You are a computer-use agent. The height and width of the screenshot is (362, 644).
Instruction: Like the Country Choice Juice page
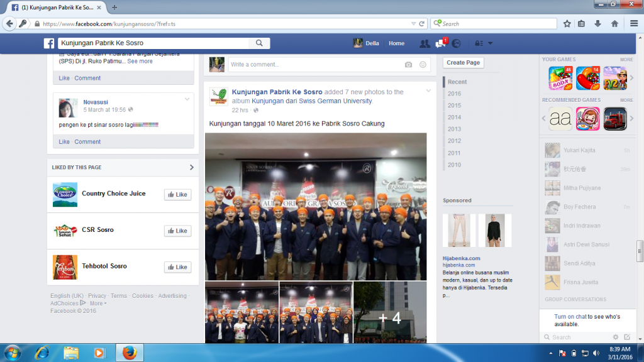coord(177,195)
